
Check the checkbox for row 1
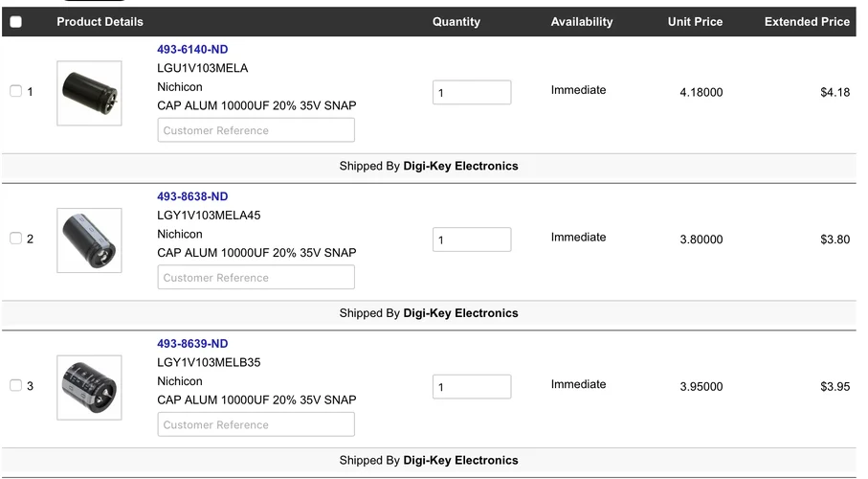pyautogui.click(x=15, y=91)
